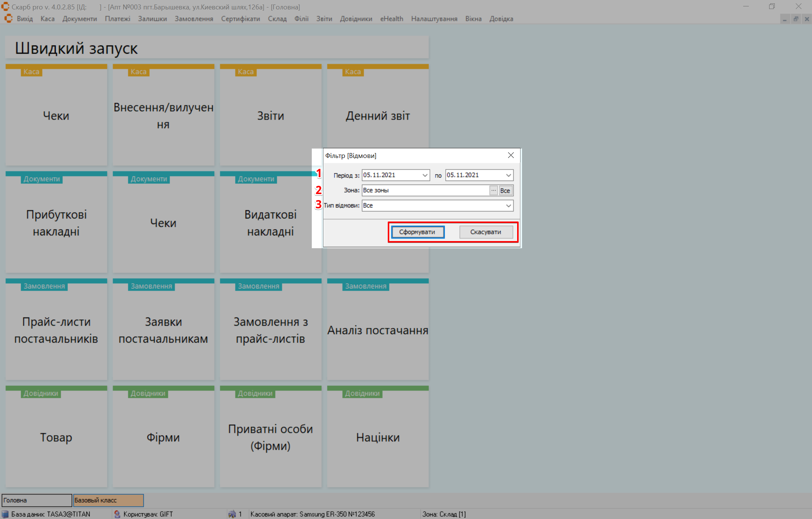Minimize the inner MDI child window
Image resolution: width=812 pixels, height=519 pixels.
[785, 19]
